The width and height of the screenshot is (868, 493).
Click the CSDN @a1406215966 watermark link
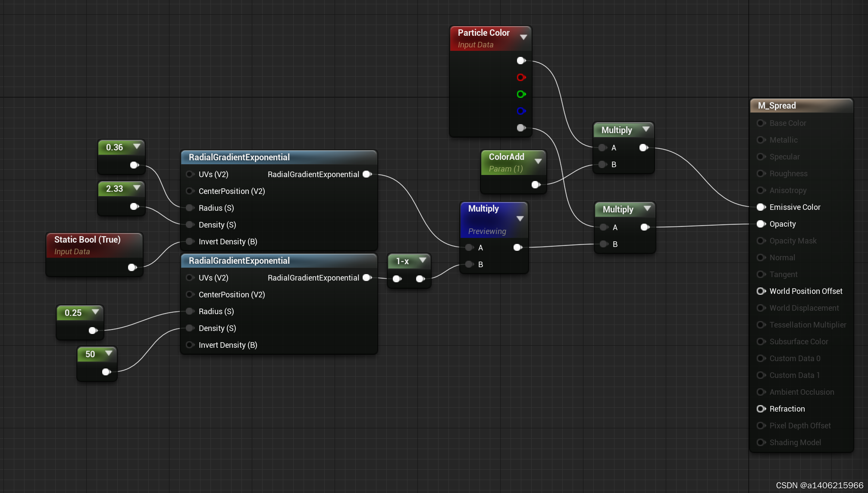[x=819, y=484]
